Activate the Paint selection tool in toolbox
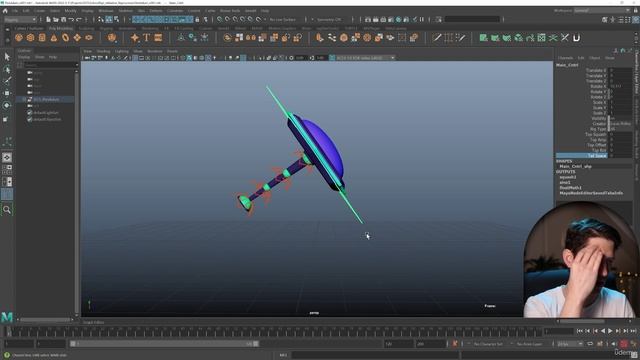 pyautogui.click(x=7, y=81)
